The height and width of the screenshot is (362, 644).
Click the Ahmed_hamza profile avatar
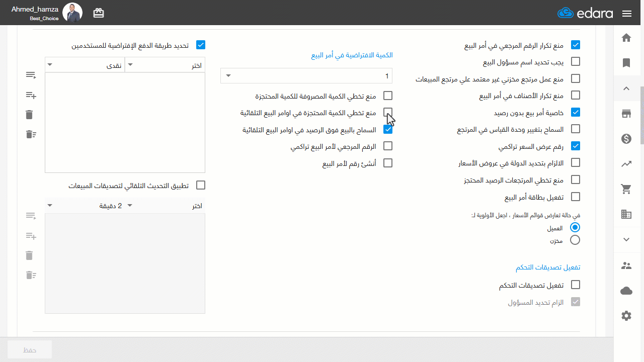click(72, 13)
